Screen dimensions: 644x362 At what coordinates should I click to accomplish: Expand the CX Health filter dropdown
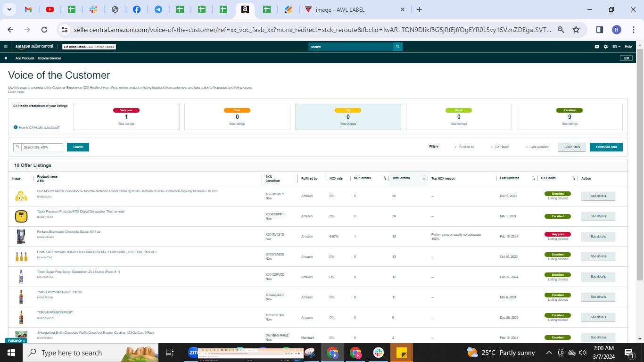coord(500,147)
